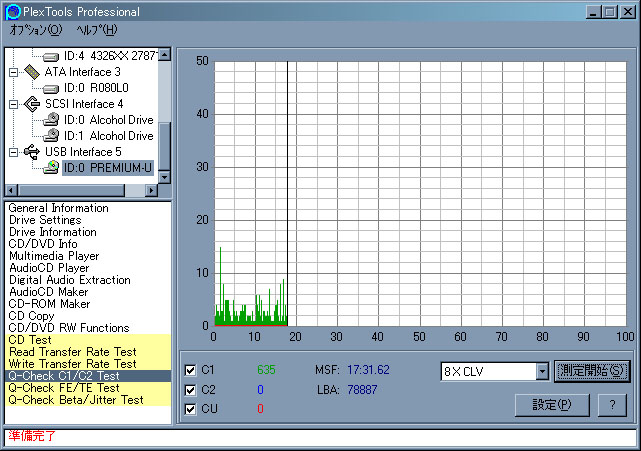Select Read Transfer Rate Test entry
This screenshot has height=451, width=641.
pyautogui.click(x=88, y=352)
